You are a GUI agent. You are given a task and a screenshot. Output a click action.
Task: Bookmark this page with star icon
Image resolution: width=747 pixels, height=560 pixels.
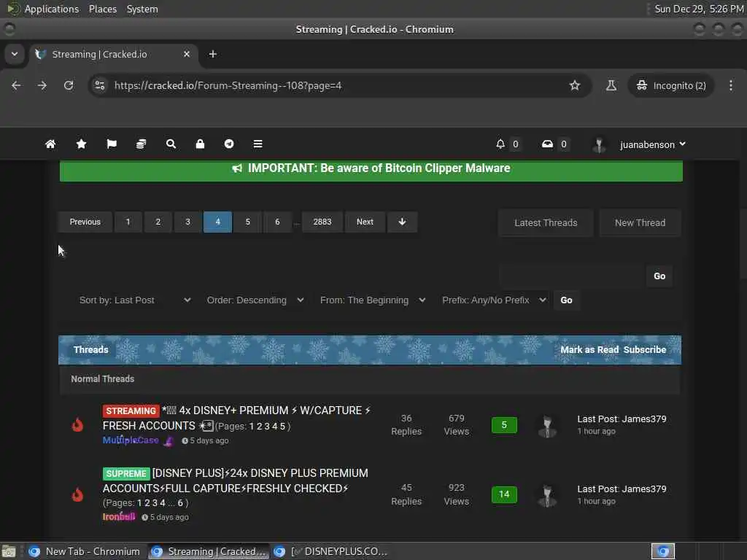575,85
